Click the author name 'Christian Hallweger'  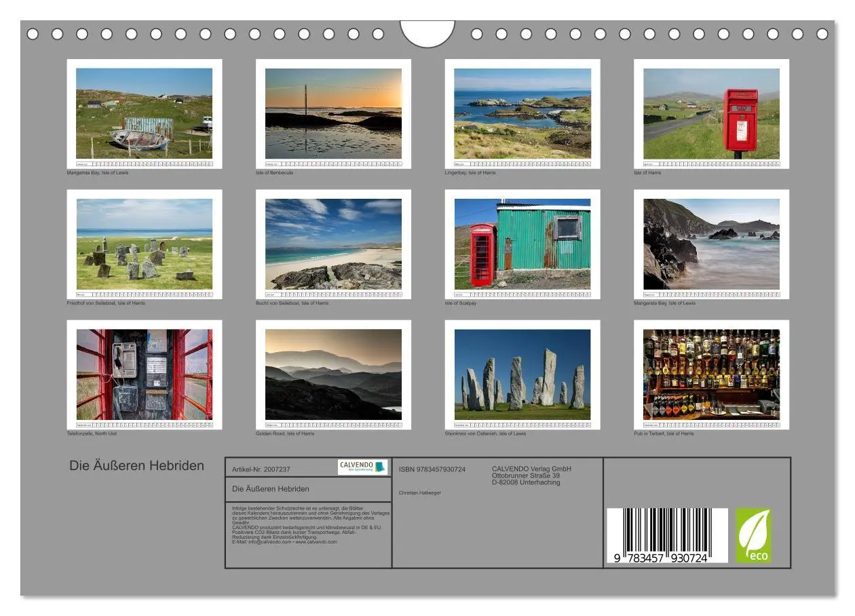click(x=420, y=493)
